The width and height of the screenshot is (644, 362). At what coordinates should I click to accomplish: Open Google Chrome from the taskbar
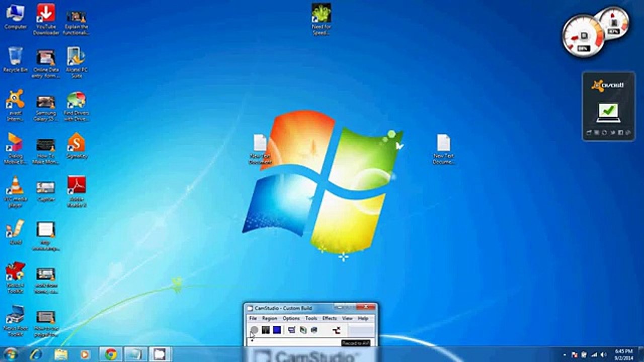pos(111,354)
